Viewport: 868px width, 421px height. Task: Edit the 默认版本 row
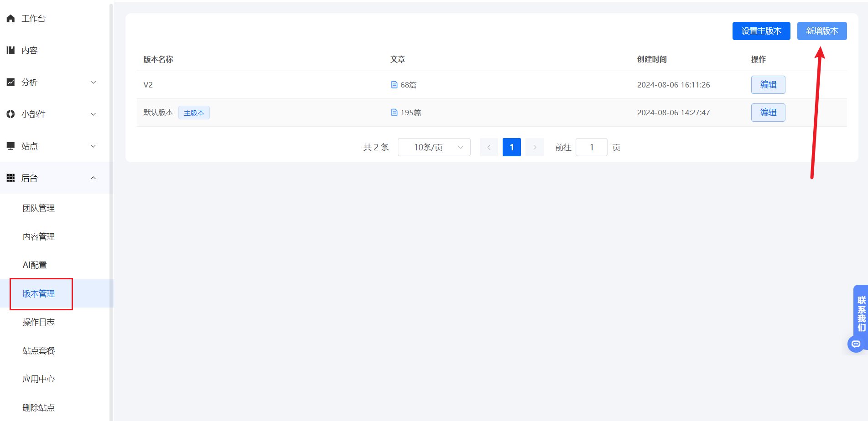click(768, 113)
